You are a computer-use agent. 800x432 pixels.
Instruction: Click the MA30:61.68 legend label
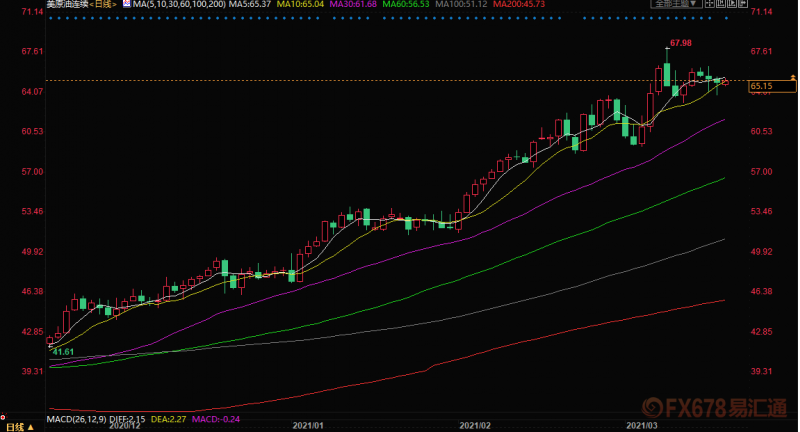(359, 5)
